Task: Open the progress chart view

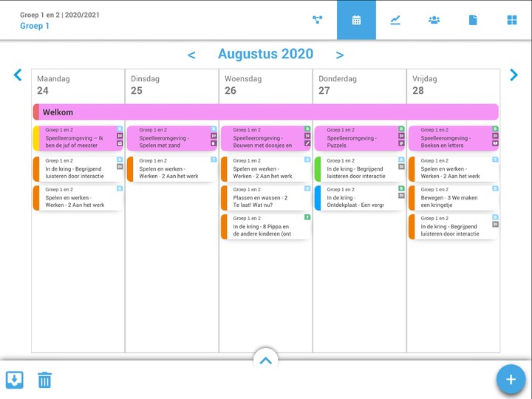Action: pyautogui.click(x=395, y=20)
